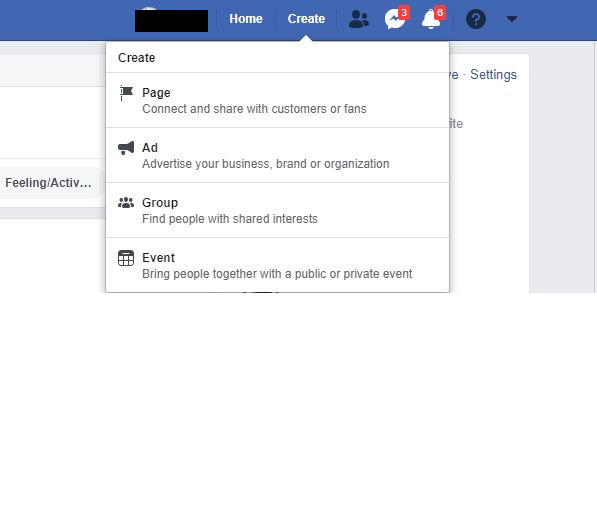Open the Settings link
This screenshot has width=597, height=530.
(493, 75)
